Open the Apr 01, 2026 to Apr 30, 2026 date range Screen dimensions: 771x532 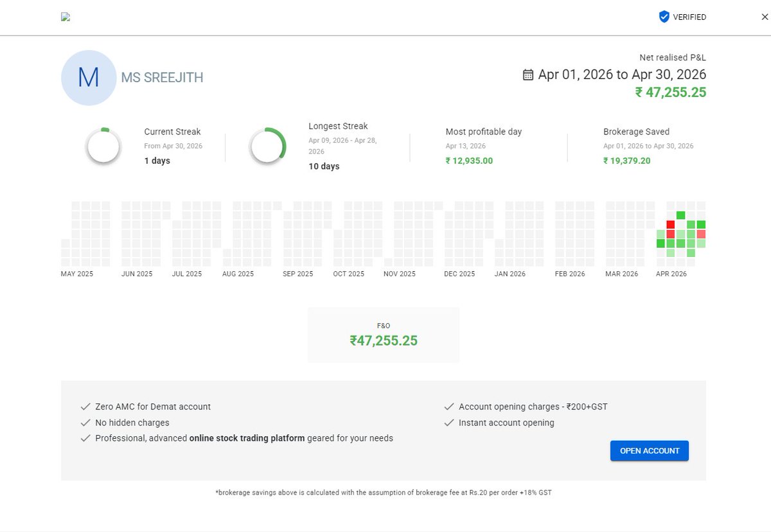pyautogui.click(x=622, y=75)
